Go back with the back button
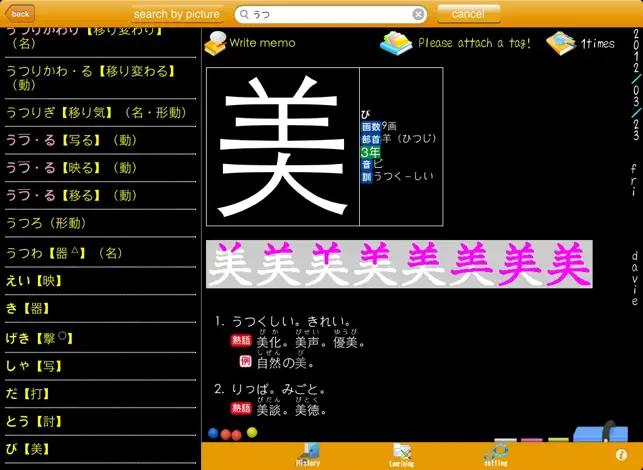 click(20, 14)
